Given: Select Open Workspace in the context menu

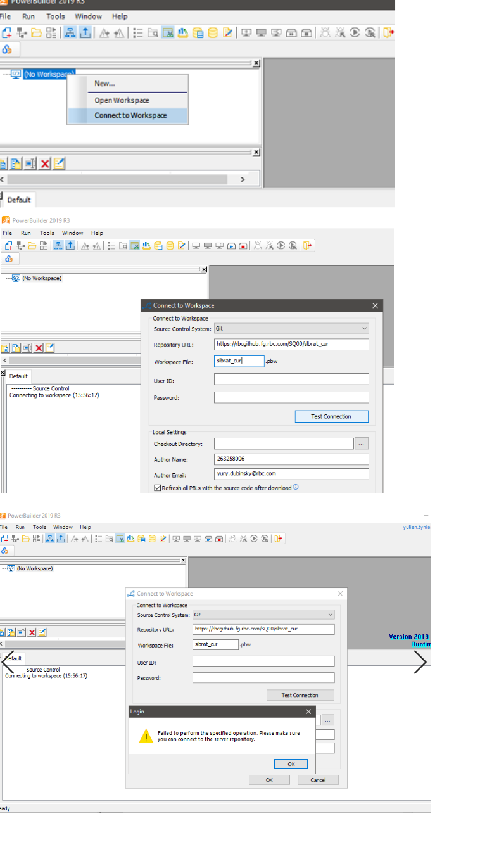Looking at the screenshot, I should point(122,100).
